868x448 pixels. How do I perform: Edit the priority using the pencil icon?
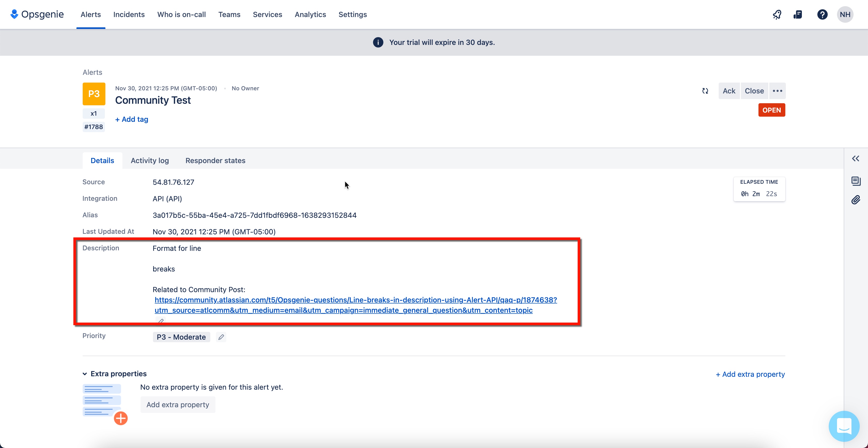221,337
